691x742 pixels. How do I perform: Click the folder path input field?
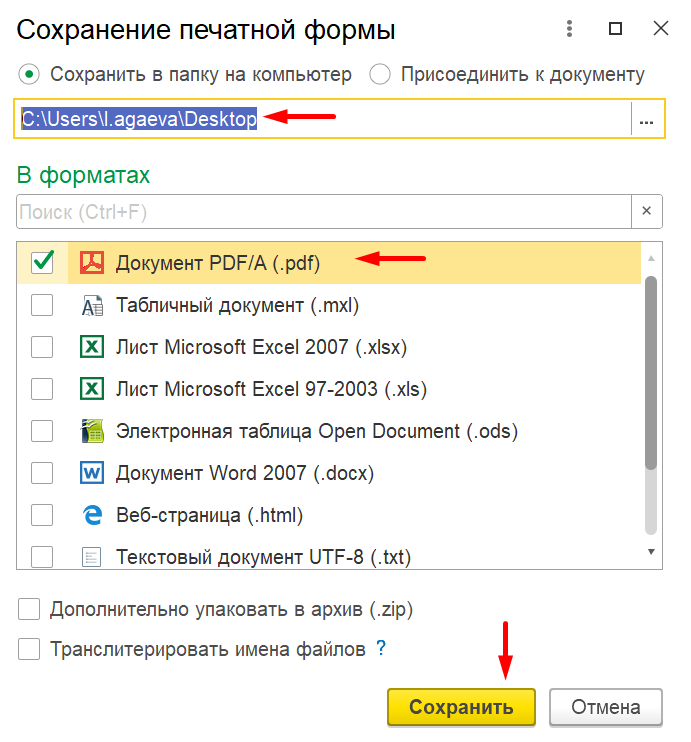tap(324, 119)
